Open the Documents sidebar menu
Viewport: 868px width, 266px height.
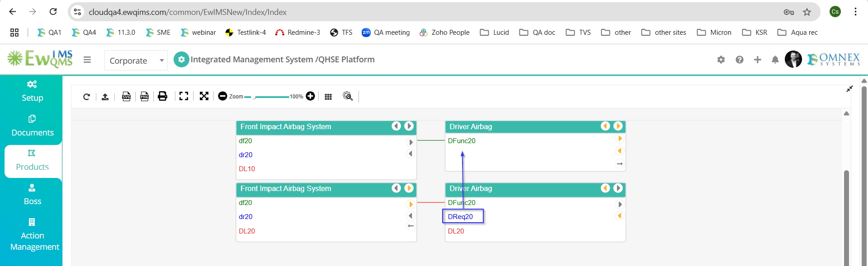pos(32,126)
